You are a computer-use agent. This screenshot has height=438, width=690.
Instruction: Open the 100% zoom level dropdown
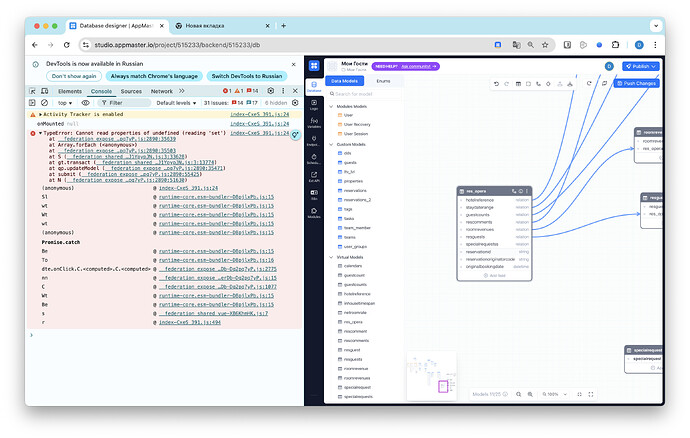point(554,394)
